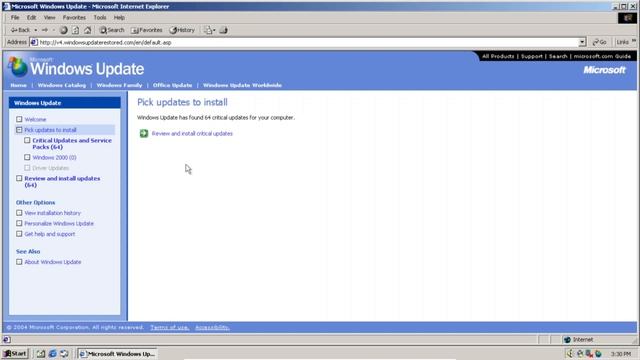
Task: Click the Mail toolbar icon
Action: pyautogui.click(x=208, y=30)
